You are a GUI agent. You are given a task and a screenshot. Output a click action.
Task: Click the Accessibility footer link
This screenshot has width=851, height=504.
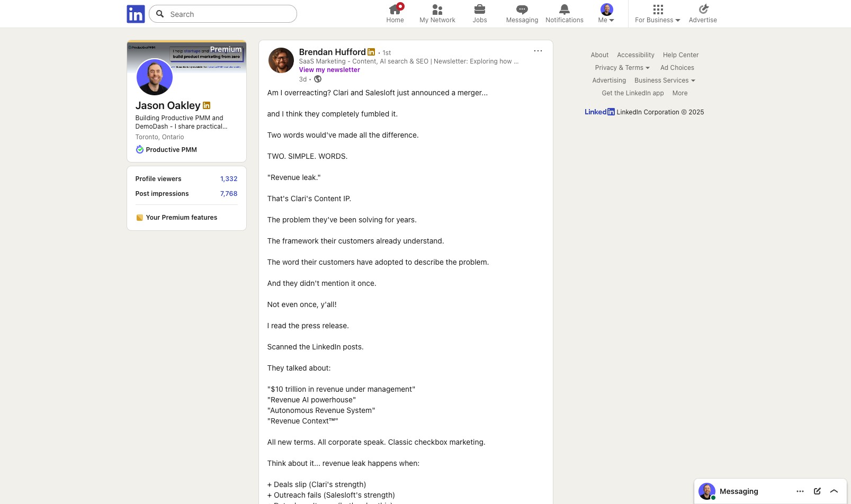coord(635,55)
